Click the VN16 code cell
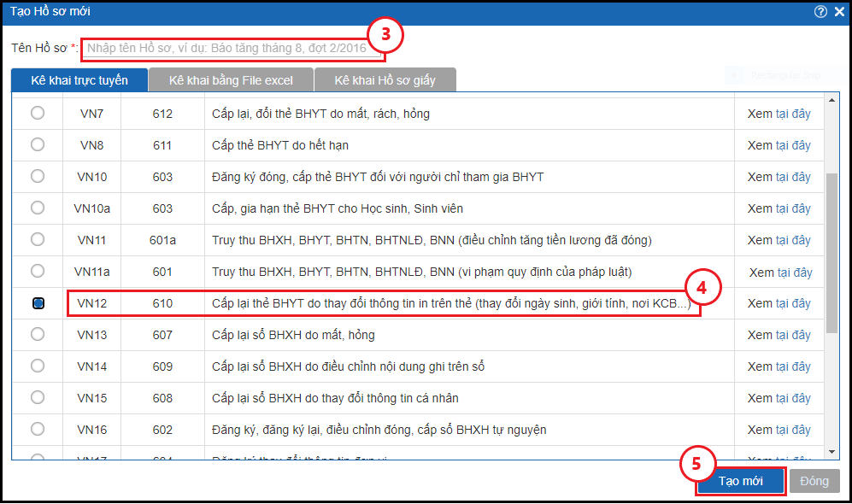852x504 pixels. point(91,430)
